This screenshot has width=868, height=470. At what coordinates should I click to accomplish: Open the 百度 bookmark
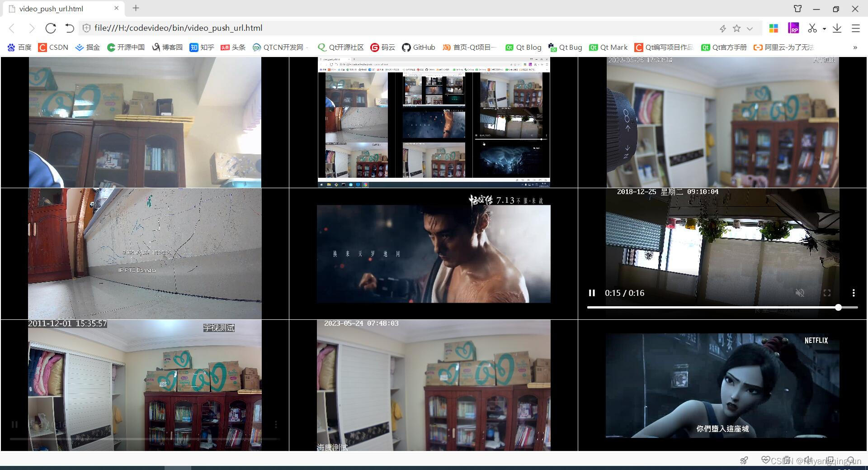tap(19, 47)
